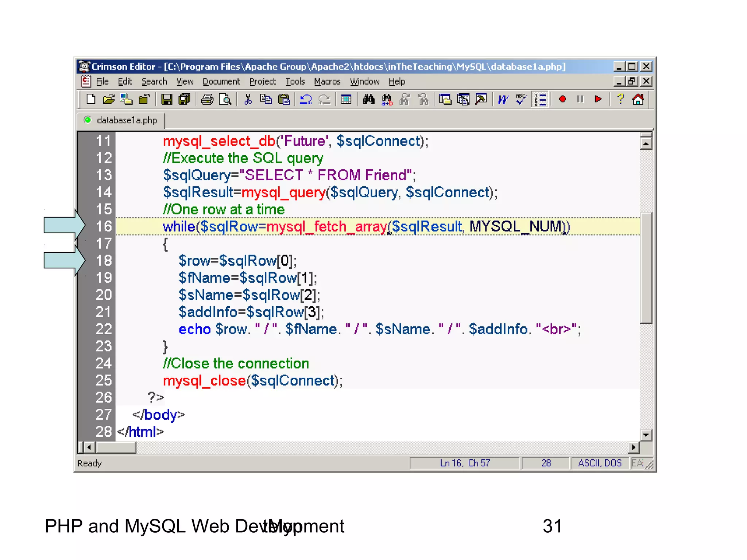The height and width of the screenshot is (560, 747).
Task: Save all open documents
Action: click(x=185, y=99)
